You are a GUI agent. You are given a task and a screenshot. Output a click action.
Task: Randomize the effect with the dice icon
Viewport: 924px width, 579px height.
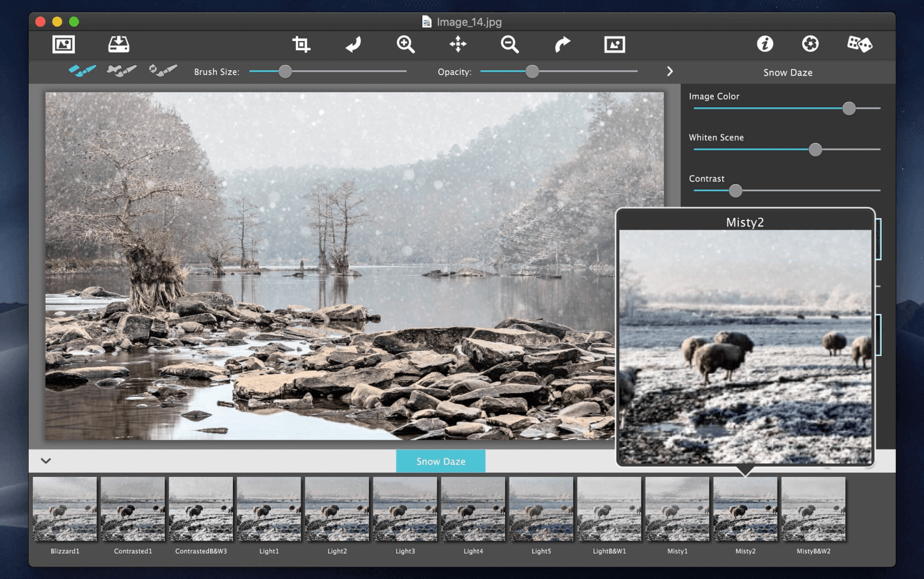tap(860, 44)
